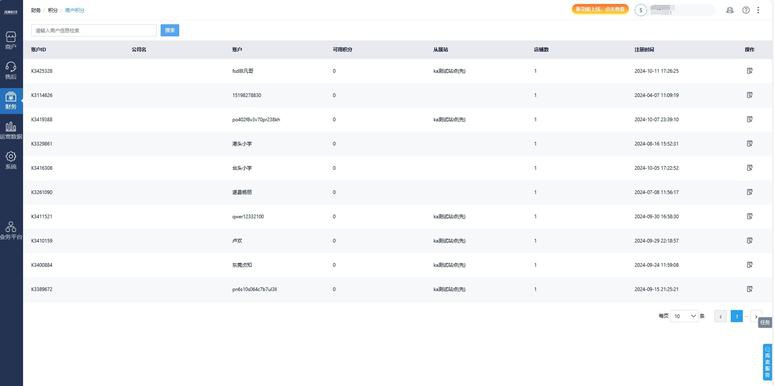774x386 pixels.
Task: Open the 运营数据 operations data sidebar icon
Action: [x=11, y=131]
